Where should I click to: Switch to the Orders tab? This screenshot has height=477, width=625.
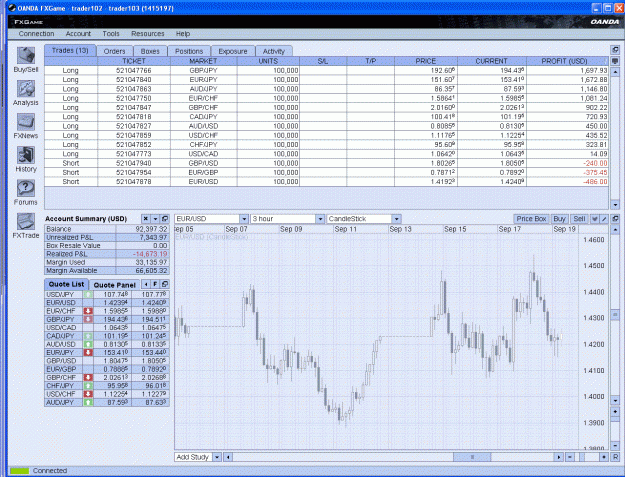[114, 51]
